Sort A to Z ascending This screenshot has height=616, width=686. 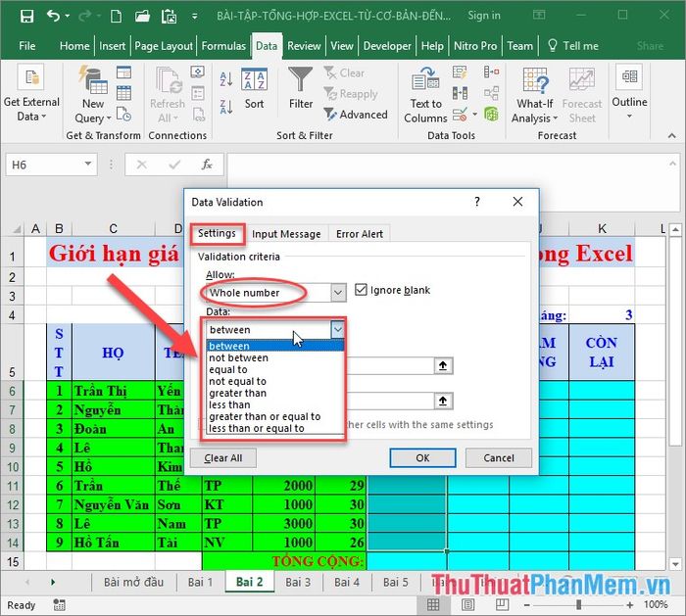pyautogui.click(x=226, y=79)
